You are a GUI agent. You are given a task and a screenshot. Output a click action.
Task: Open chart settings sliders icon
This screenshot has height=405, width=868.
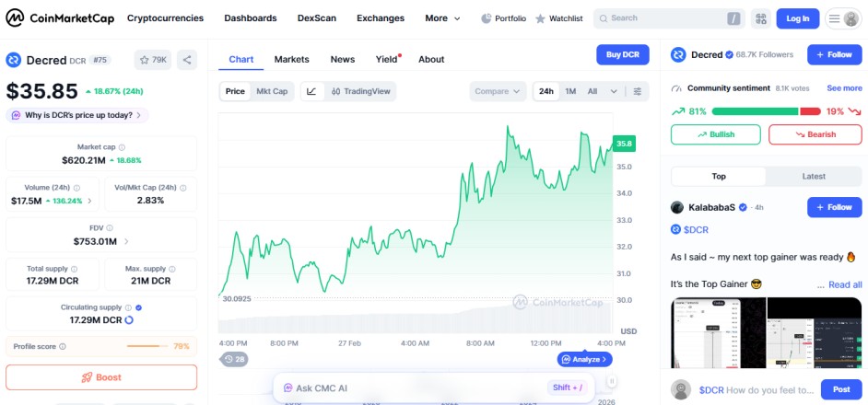click(638, 91)
